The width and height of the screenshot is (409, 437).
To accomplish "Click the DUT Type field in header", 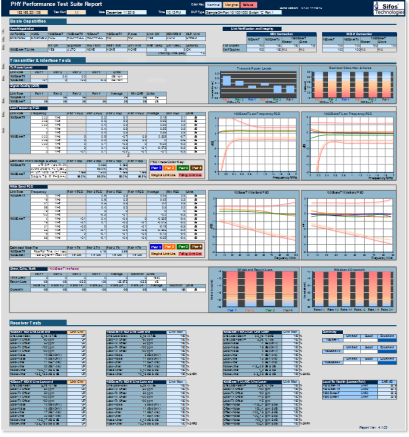I will tap(243, 12).
